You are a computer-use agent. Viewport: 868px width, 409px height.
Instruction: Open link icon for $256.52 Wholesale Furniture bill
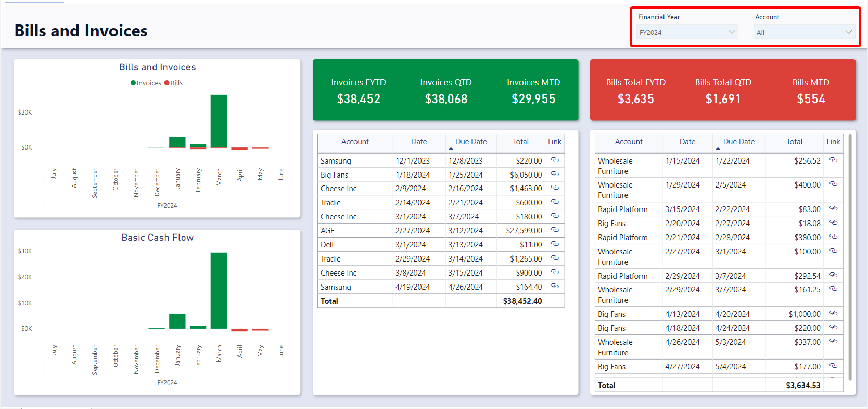833,160
